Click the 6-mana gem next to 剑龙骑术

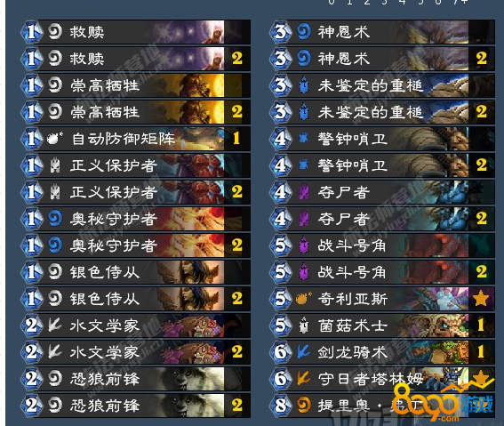coord(281,352)
